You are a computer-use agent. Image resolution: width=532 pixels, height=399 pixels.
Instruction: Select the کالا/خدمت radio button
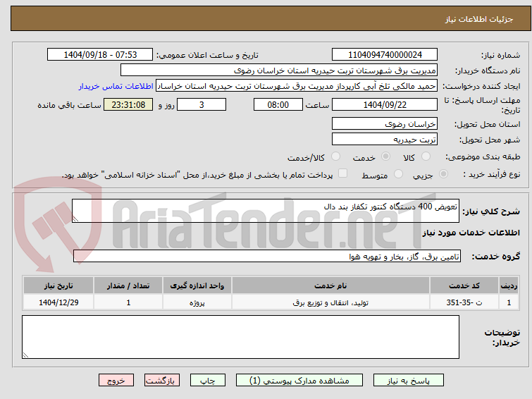[x=335, y=156]
